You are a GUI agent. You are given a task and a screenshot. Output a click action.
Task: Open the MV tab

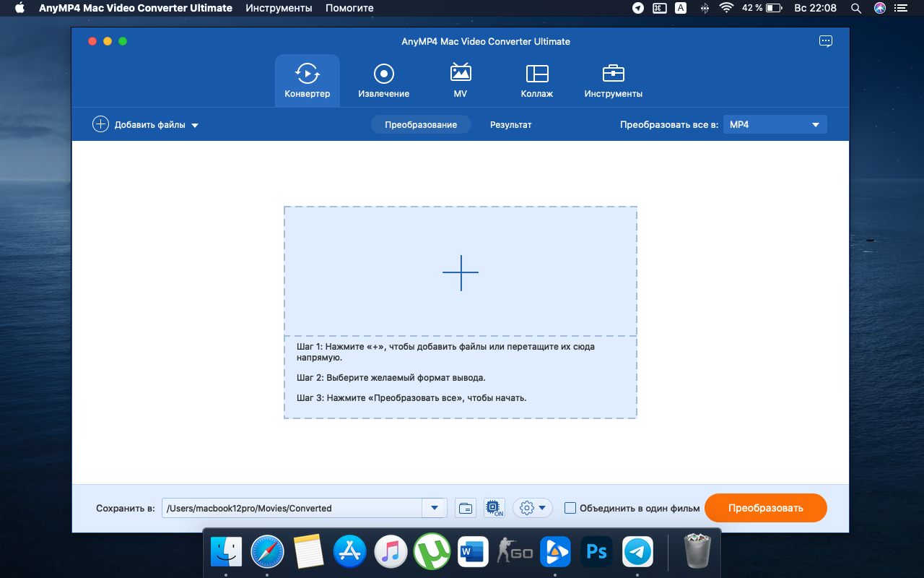pyautogui.click(x=461, y=81)
